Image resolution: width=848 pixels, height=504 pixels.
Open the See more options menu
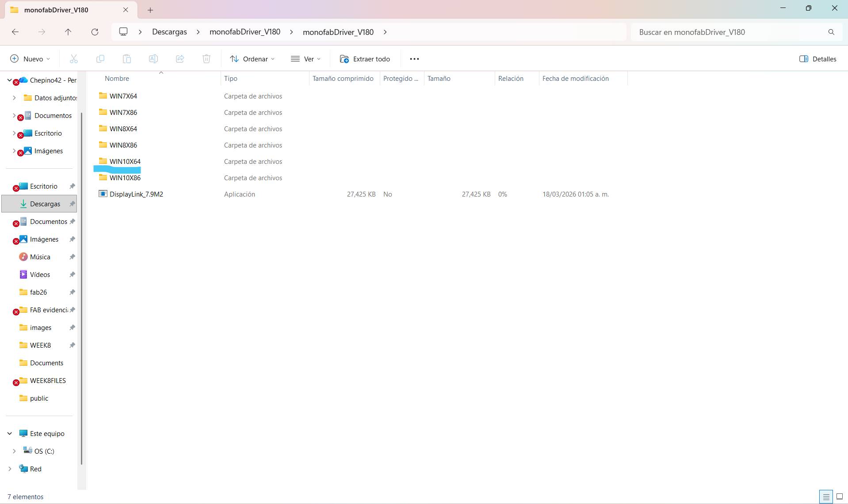pos(414,59)
